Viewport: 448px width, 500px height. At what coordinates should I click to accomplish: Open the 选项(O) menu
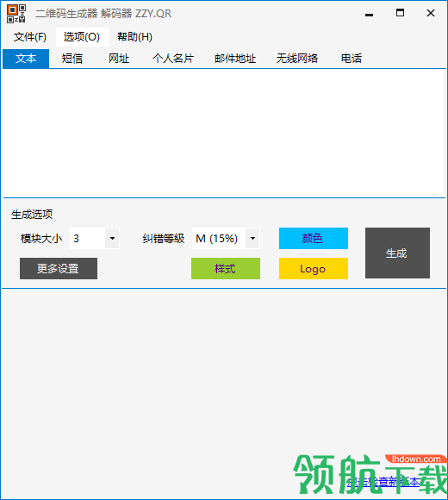pyautogui.click(x=82, y=37)
